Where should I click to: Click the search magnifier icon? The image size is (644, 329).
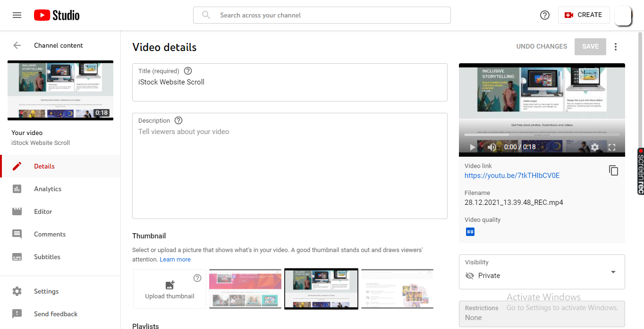206,15
